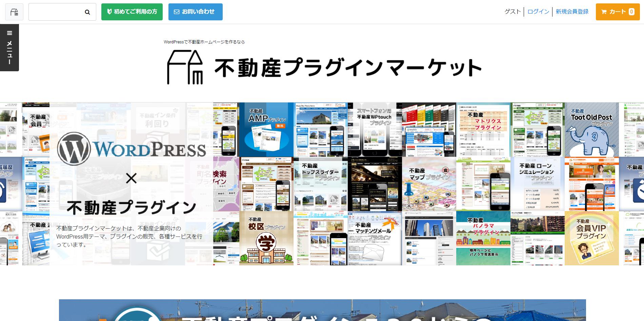Image resolution: width=644 pixels, height=321 pixels.
Task: Click the WordPress logo in the overlay
Action: (x=132, y=149)
